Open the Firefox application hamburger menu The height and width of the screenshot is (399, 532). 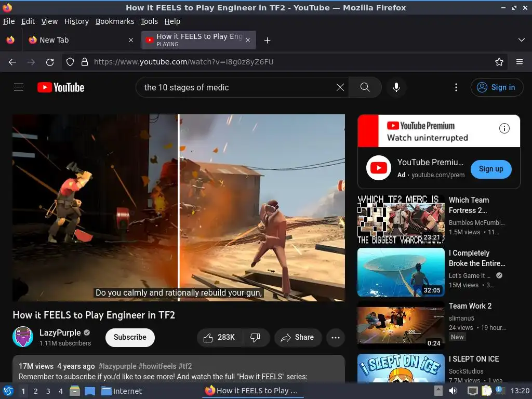pos(519,62)
